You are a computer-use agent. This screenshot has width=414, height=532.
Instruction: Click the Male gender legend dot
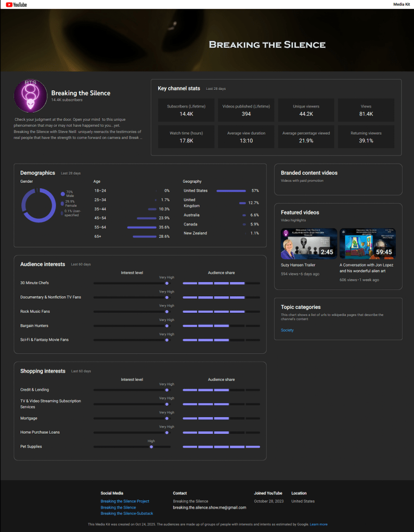point(63,193)
